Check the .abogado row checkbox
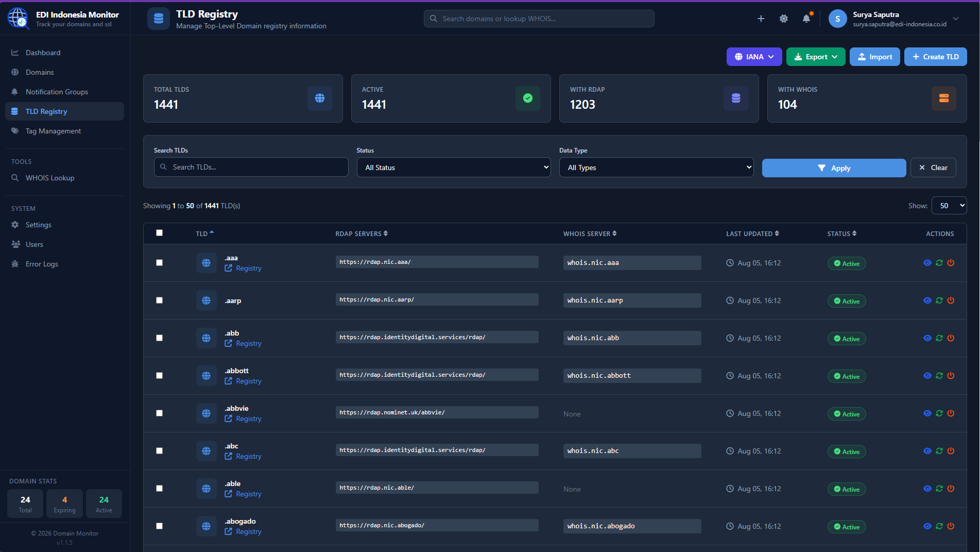The height and width of the screenshot is (552, 980). click(159, 526)
